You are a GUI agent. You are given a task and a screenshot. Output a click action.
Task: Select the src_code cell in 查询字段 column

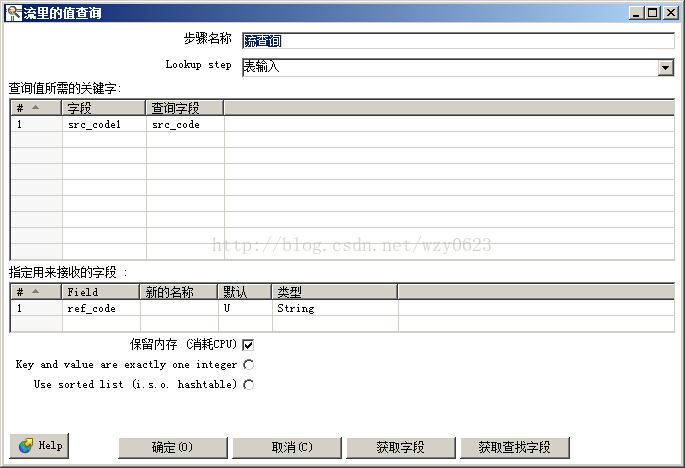tap(185, 125)
